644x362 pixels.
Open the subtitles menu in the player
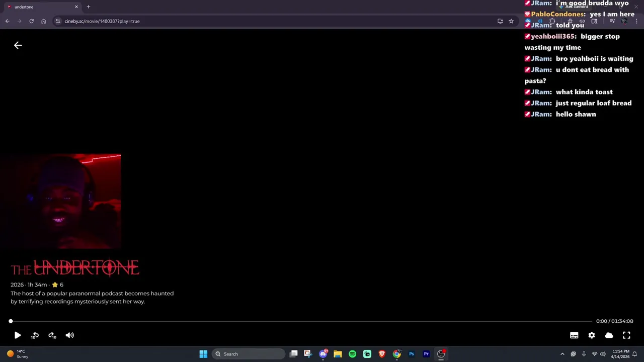(x=574, y=335)
